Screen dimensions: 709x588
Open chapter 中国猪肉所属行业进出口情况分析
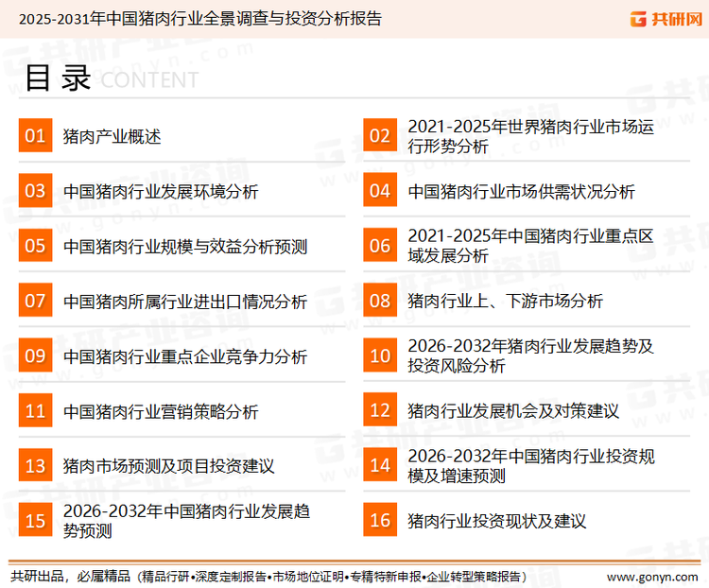185,302
